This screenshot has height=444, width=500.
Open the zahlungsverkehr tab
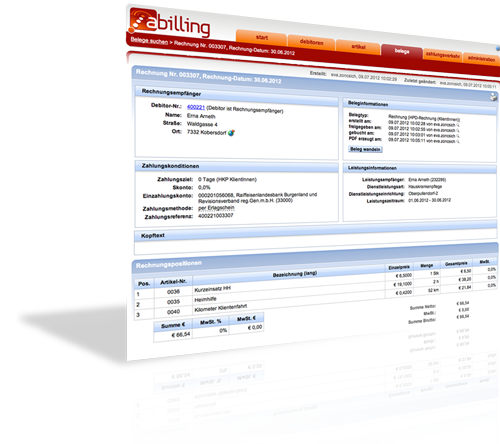click(x=443, y=55)
